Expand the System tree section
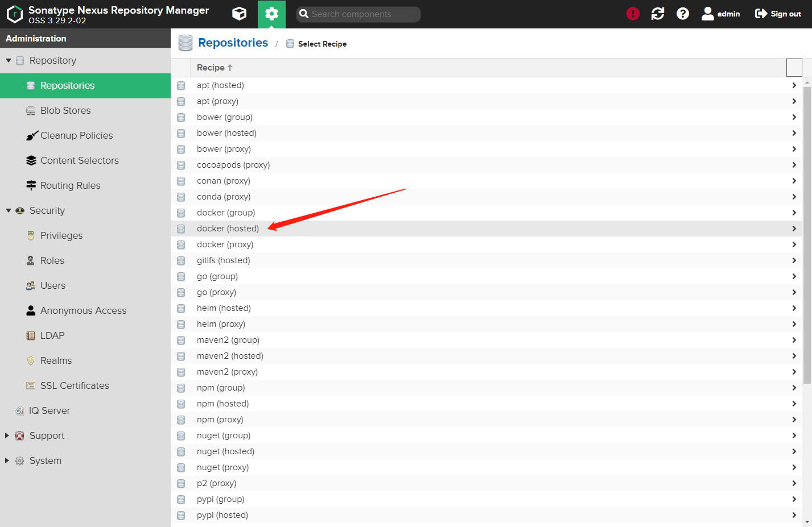The height and width of the screenshot is (527, 812). coord(7,460)
